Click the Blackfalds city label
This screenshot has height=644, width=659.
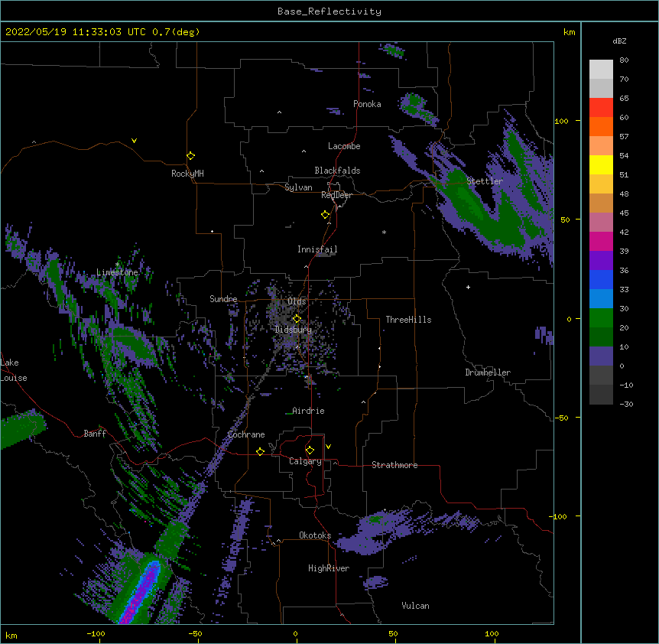[337, 171]
